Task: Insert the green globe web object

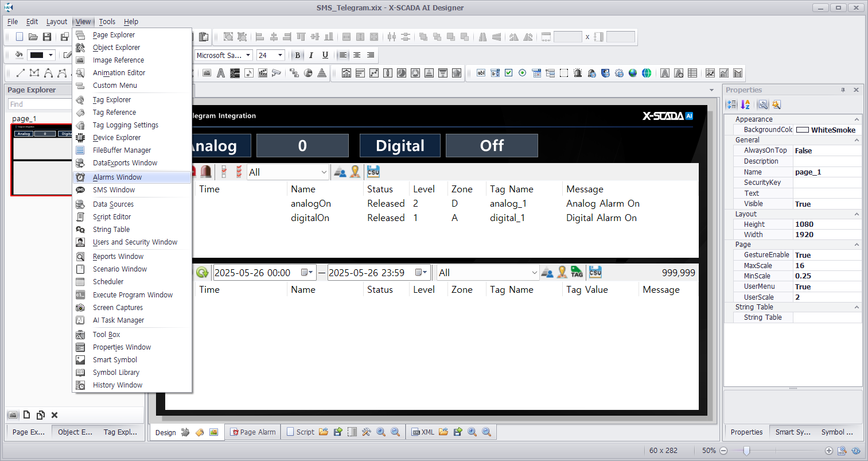Action: (647, 73)
